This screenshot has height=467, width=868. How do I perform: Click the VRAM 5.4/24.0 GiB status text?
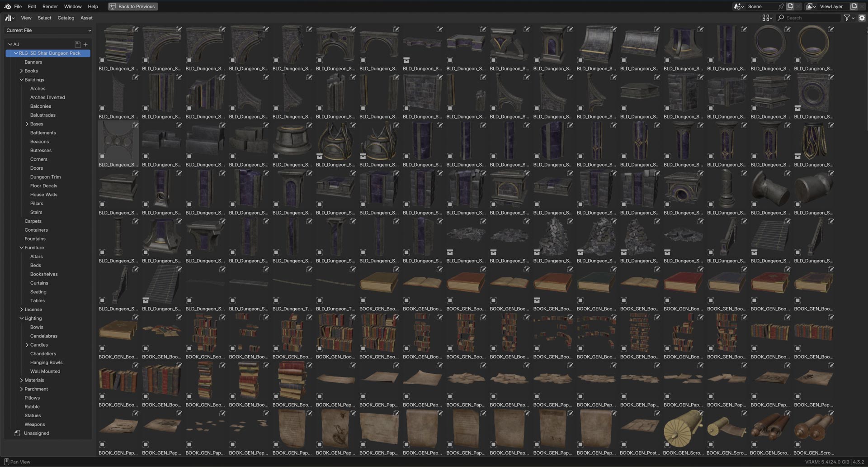pos(827,462)
